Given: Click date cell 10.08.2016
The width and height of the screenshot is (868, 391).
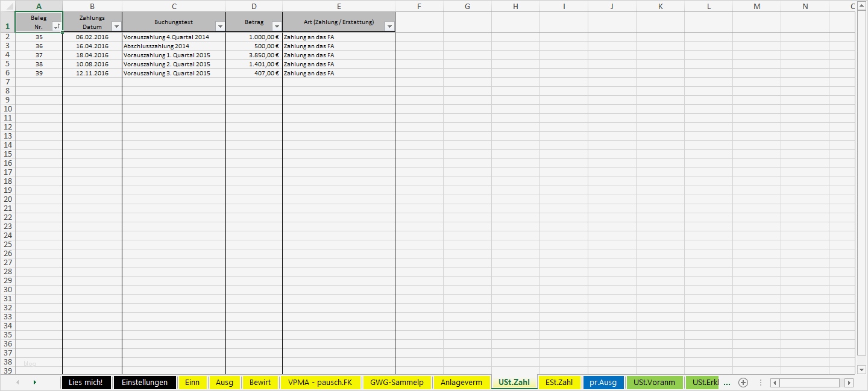Looking at the screenshot, I should click(x=92, y=64).
